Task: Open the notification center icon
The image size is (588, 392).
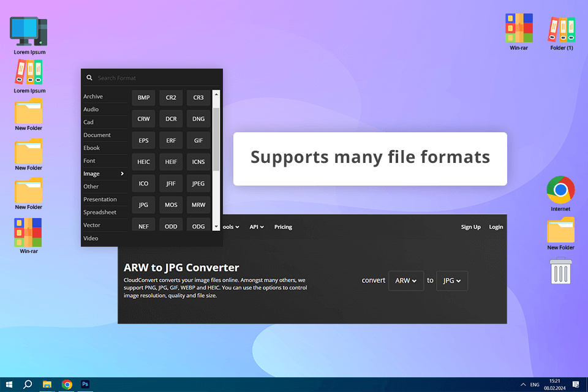Action: click(x=576, y=385)
